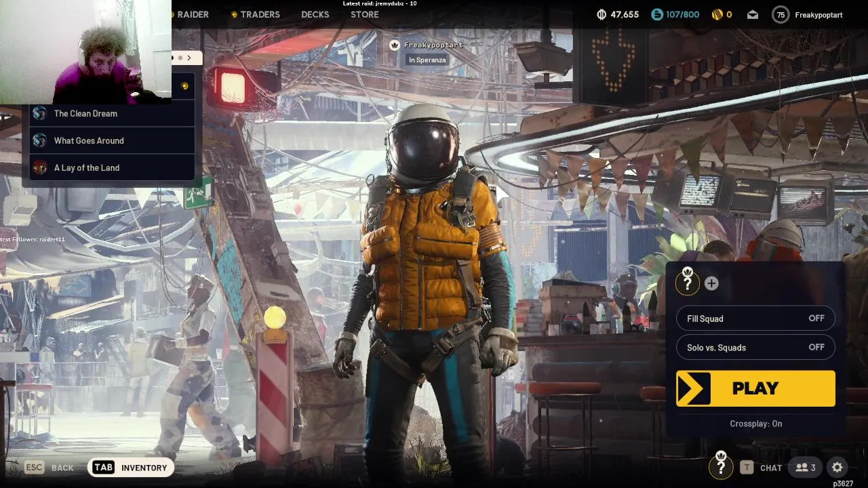The image size is (868, 488).
Task: Open the Freakypoptart profile name
Action: [818, 15]
